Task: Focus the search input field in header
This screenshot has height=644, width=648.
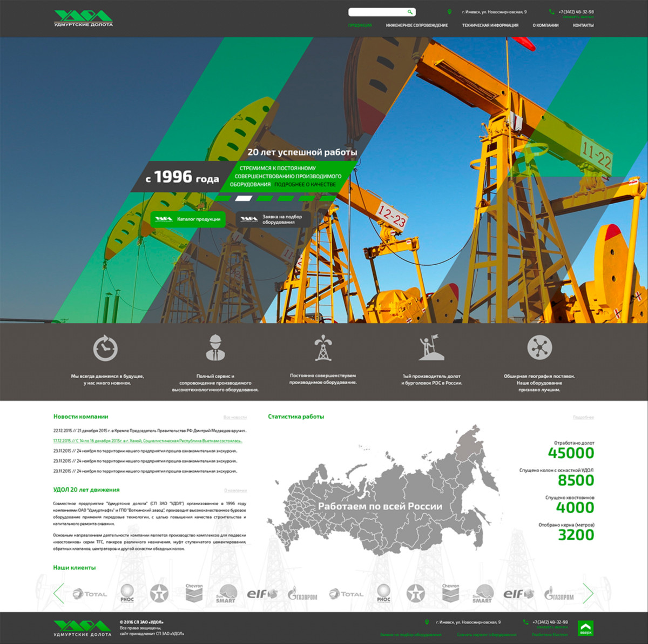Action: coord(377,12)
